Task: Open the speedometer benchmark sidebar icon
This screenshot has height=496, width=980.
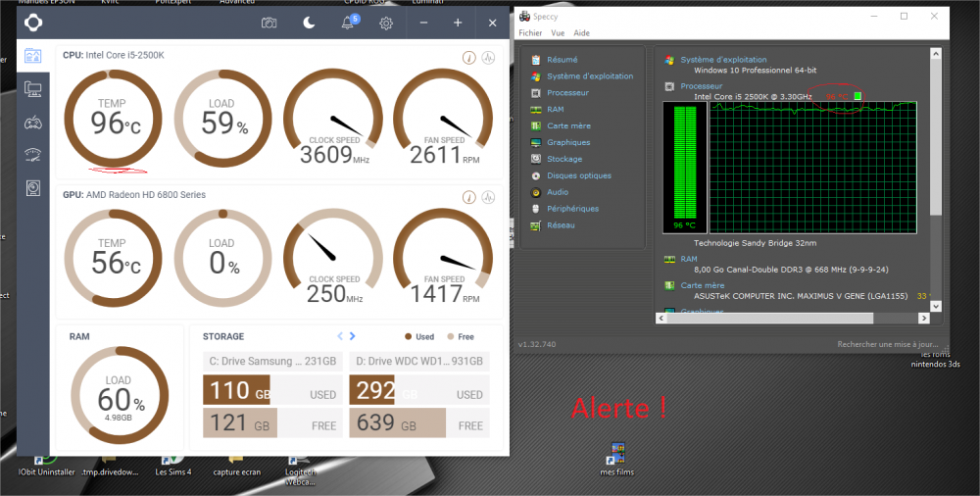Action: [x=33, y=155]
